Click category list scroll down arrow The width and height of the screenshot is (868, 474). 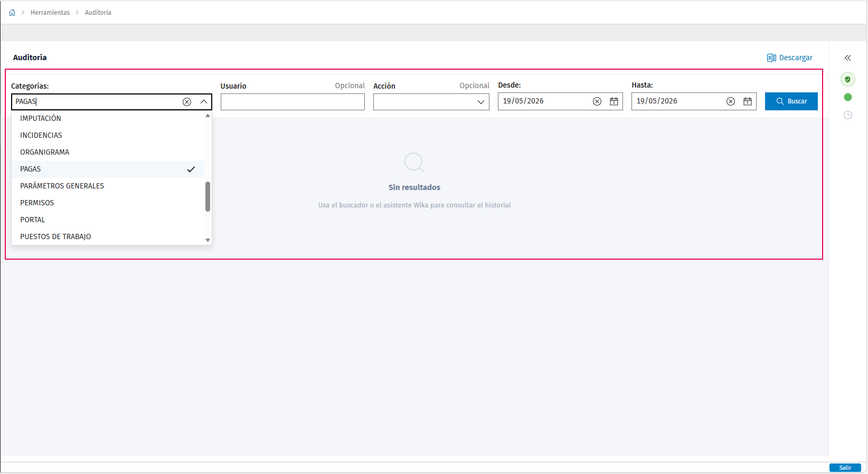208,240
